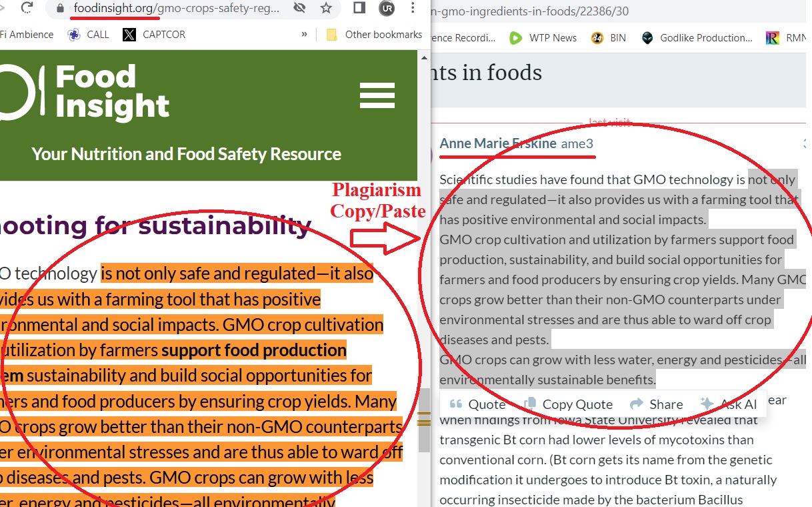Screen dimensions: 812x507
Task: Open the RMN bookmark
Action: (x=787, y=38)
